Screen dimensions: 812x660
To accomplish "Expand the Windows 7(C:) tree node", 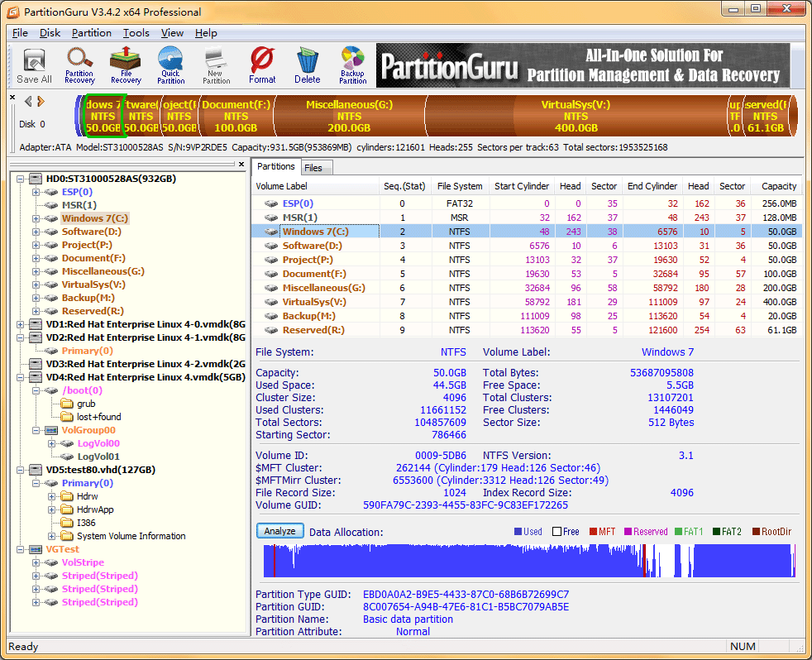I will click(36, 218).
